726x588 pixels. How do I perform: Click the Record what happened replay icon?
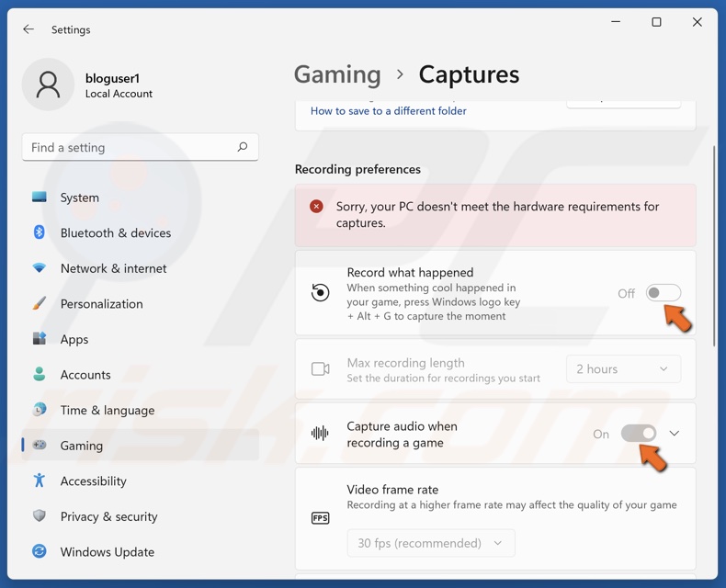[320, 292]
